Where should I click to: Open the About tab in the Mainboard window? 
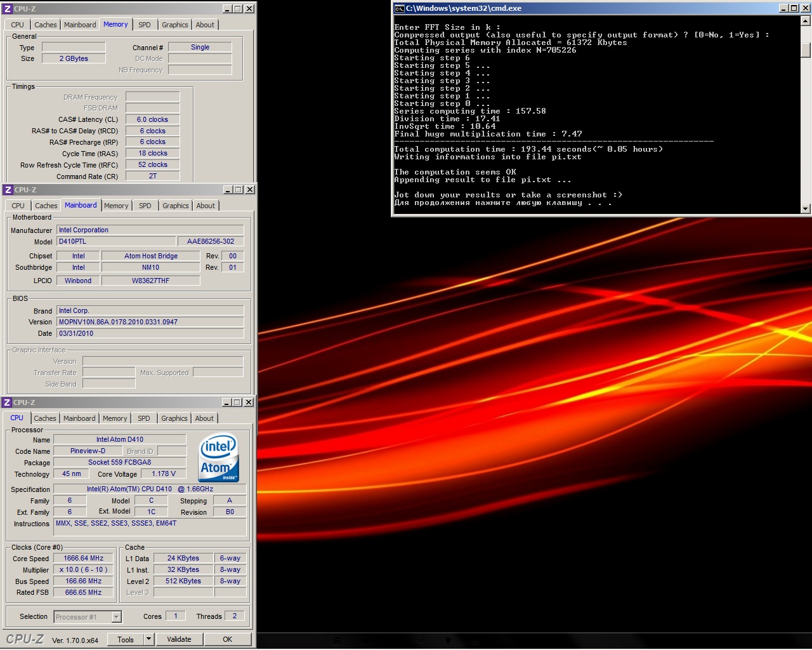click(x=206, y=206)
